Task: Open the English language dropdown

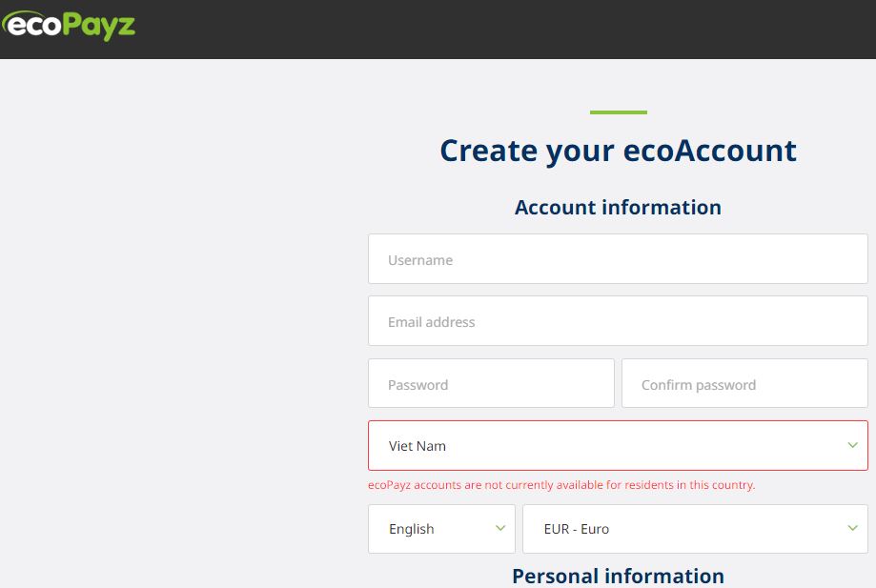Action: [441, 529]
